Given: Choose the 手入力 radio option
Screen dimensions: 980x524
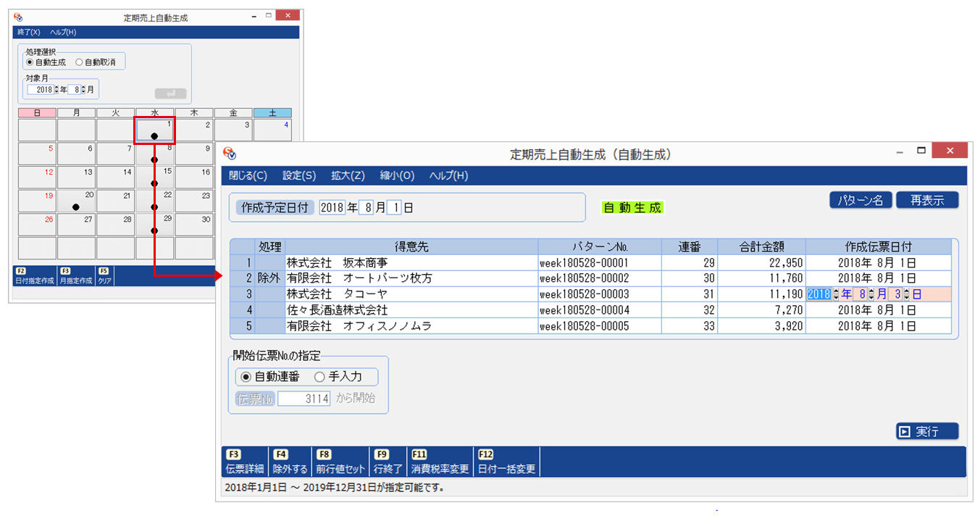Looking at the screenshot, I should pyautogui.click(x=319, y=377).
